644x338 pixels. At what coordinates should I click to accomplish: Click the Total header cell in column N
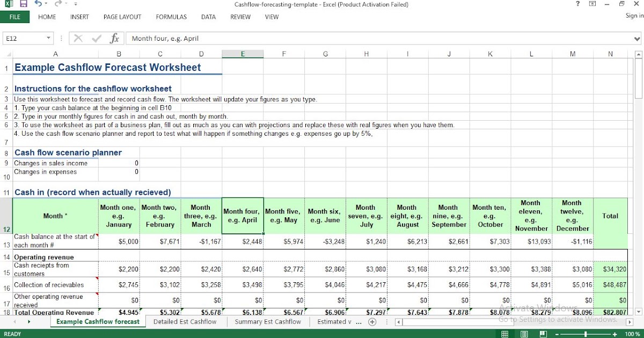[x=610, y=216]
